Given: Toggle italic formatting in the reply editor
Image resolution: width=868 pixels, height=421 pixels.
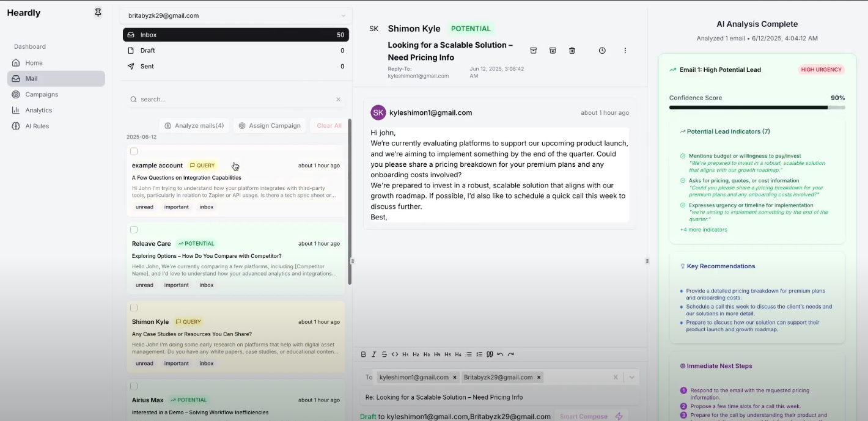Looking at the screenshot, I should [x=374, y=354].
